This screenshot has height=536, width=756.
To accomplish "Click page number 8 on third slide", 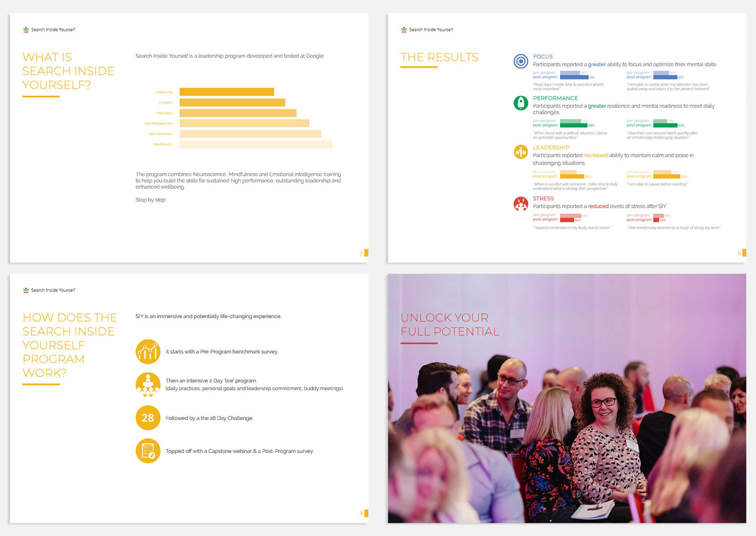I will tap(361, 513).
